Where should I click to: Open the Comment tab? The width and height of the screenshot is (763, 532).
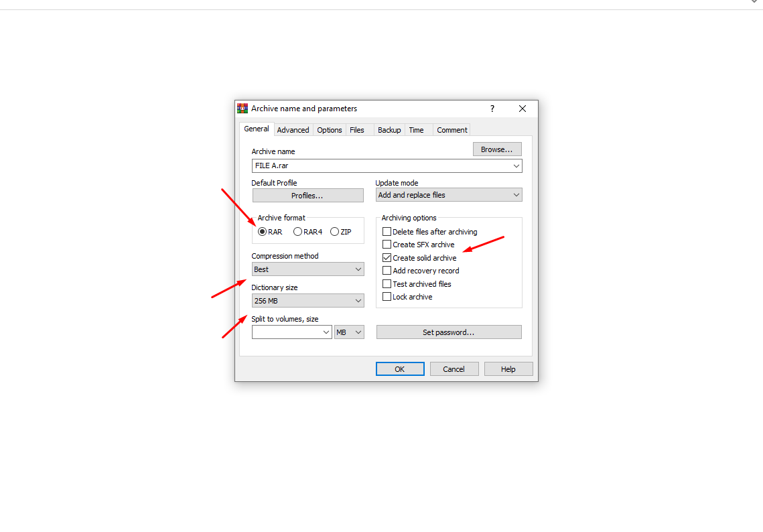coord(452,130)
